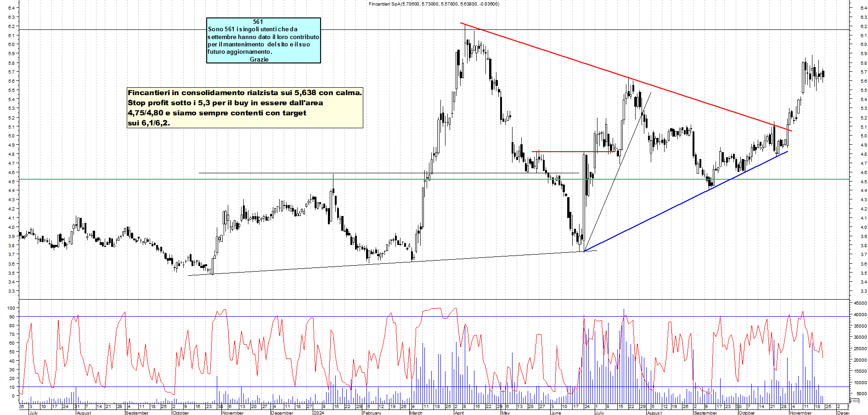
Task: Click the price label 5.3 on the left axis
Action: [x=11, y=108]
